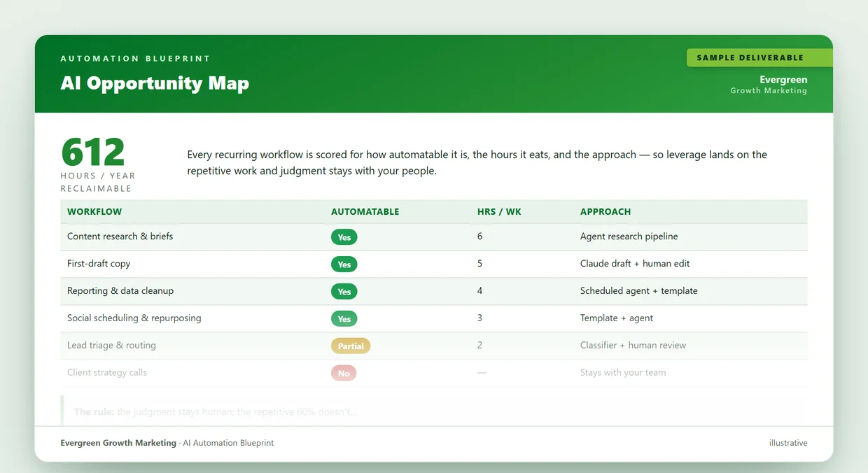This screenshot has width=868, height=473.
Task: Click the HOURS / YEAR RECLAIMABLE label
Action: click(98, 182)
